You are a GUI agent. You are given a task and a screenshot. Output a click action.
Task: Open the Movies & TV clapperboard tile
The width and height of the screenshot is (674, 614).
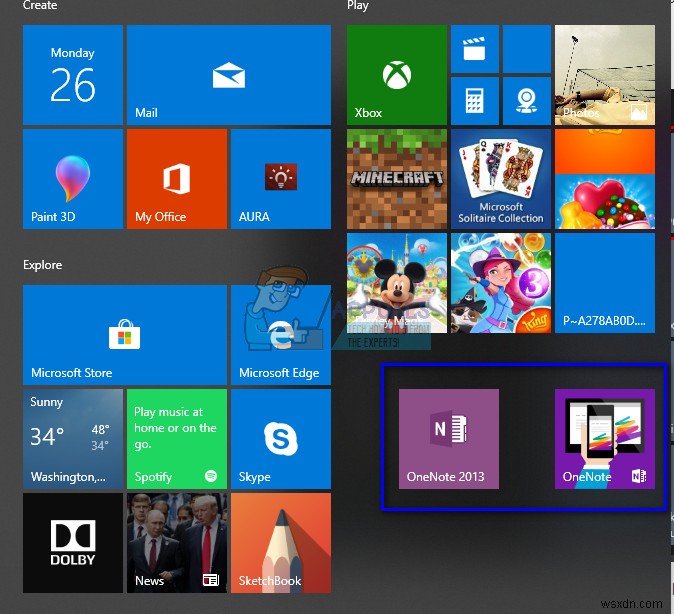[475, 49]
